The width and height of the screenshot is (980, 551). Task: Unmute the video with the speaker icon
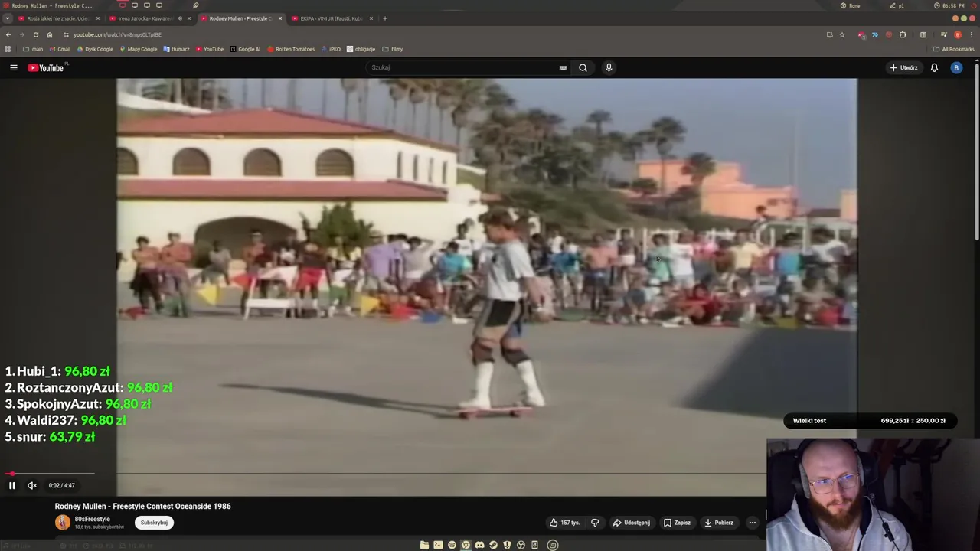coord(32,485)
